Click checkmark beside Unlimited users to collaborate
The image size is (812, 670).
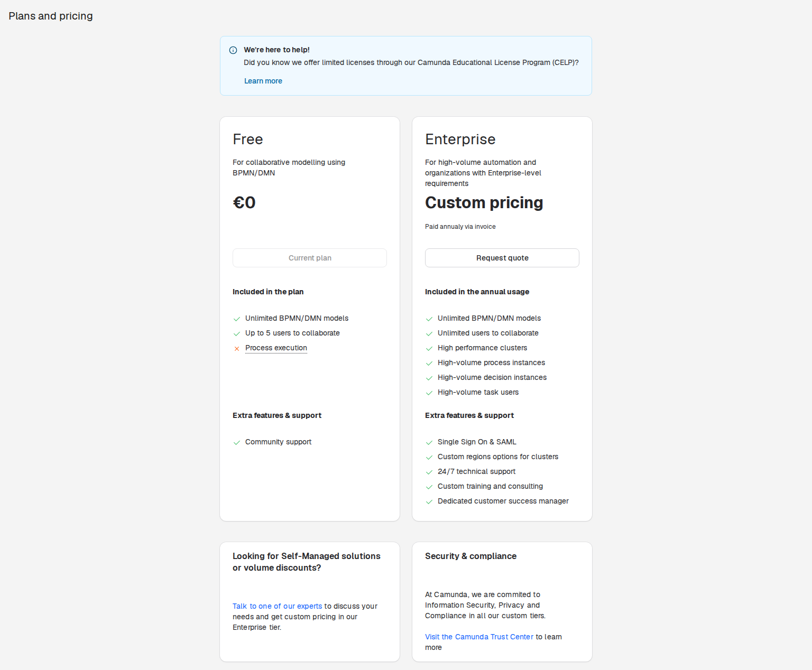click(x=429, y=334)
